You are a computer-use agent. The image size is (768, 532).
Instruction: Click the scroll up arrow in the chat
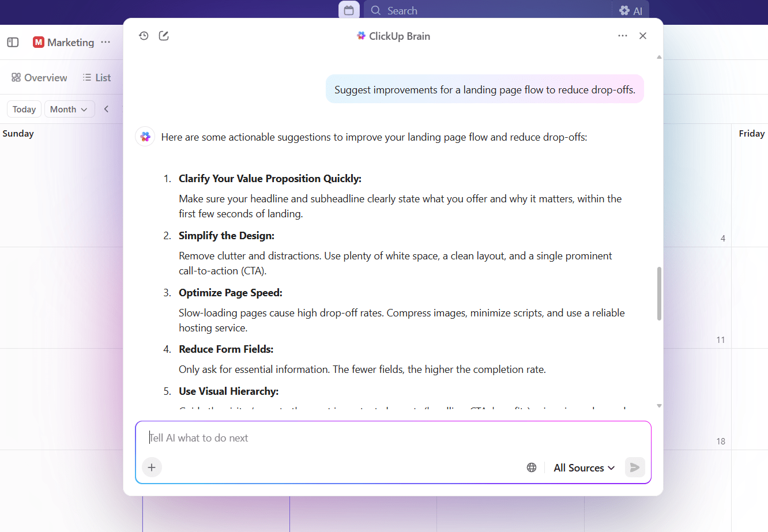click(x=659, y=57)
